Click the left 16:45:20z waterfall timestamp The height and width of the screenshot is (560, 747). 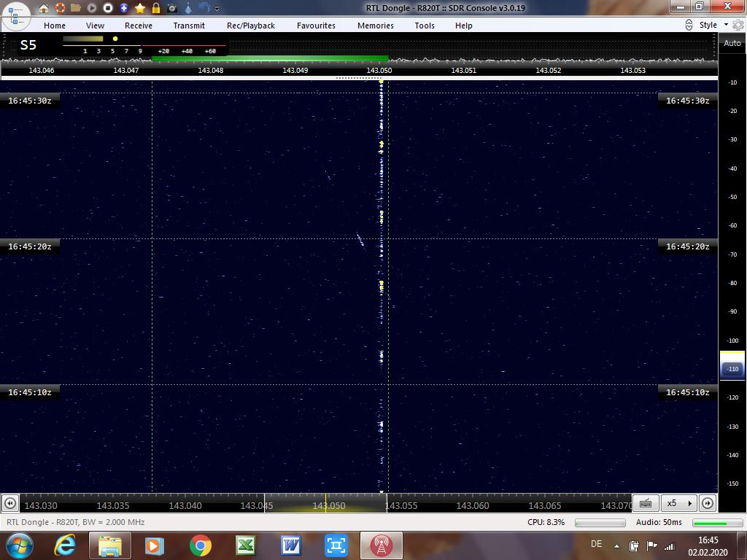point(29,246)
